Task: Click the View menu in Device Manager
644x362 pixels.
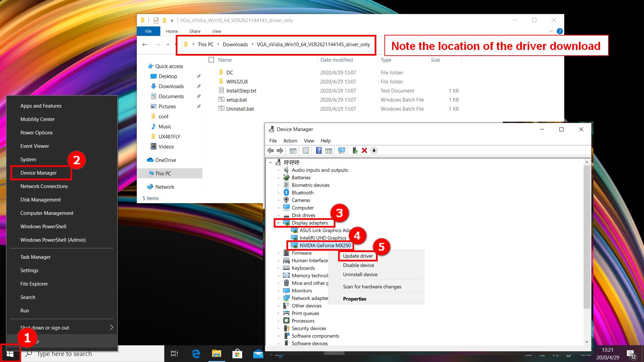Action: [x=309, y=140]
